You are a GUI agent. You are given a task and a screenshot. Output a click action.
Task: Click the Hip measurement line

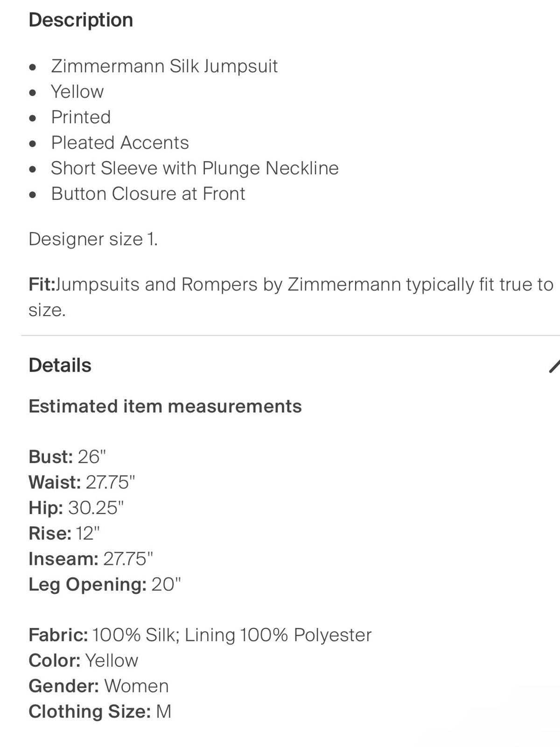click(76, 507)
